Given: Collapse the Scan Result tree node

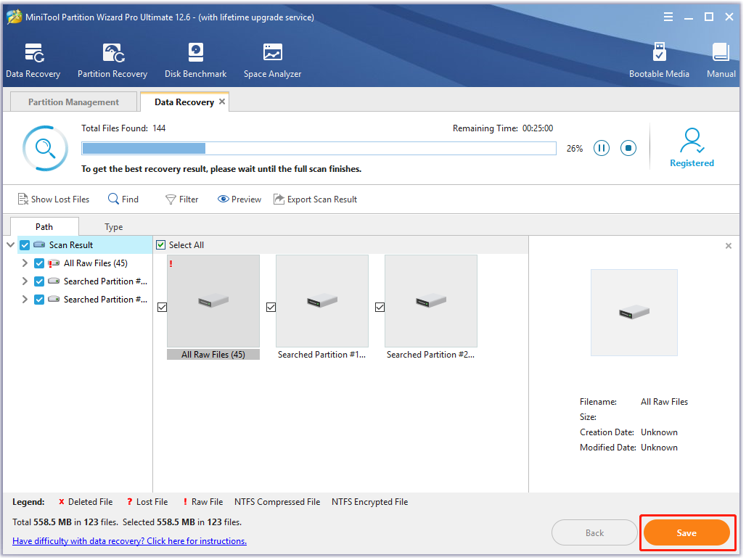Looking at the screenshot, I should [x=11, y=245].
